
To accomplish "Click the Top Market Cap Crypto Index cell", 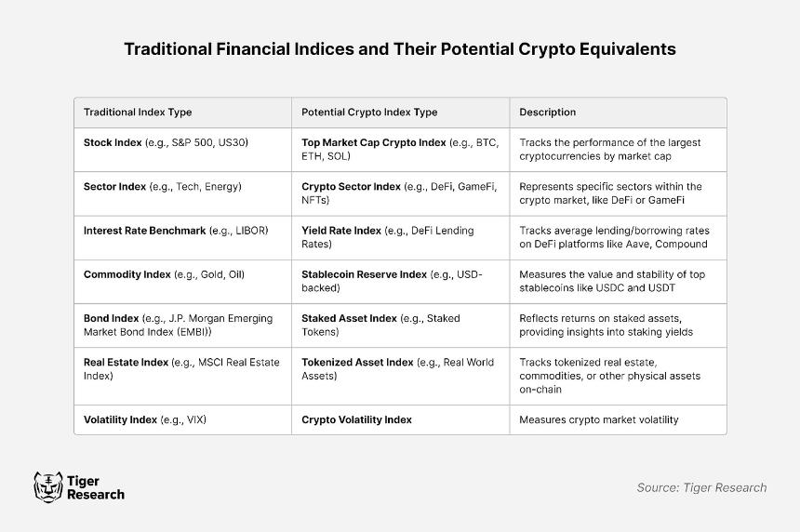I will [x=401, y=150].
